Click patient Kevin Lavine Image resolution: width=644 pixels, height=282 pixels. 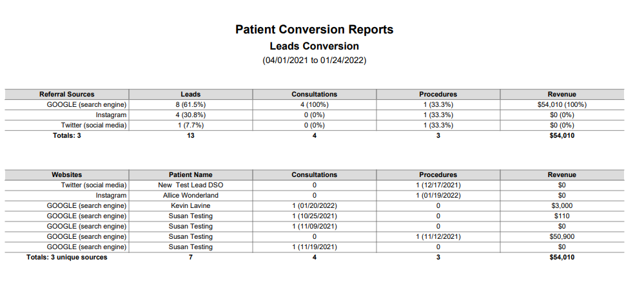click(x=191, y=205)
